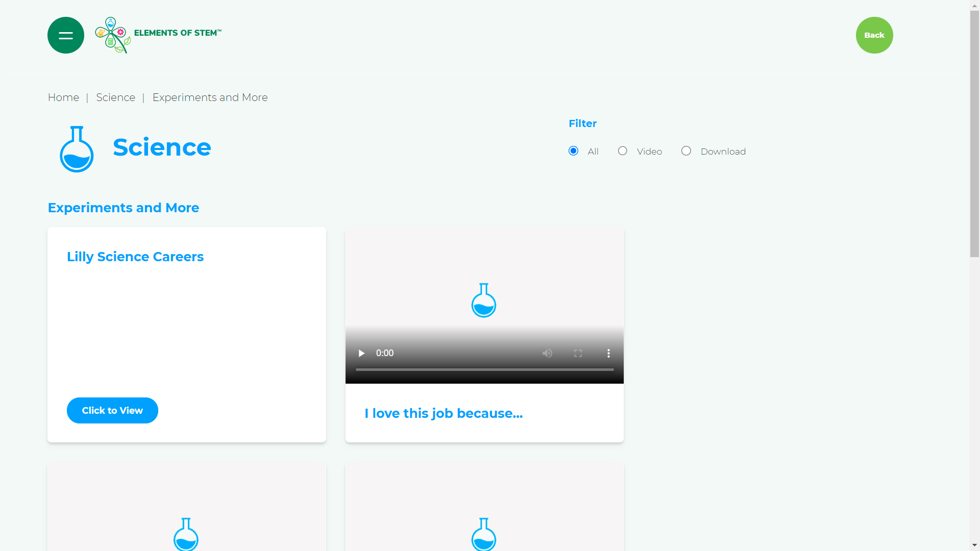Select the Download filter radio button

click(x=686, y=151)
